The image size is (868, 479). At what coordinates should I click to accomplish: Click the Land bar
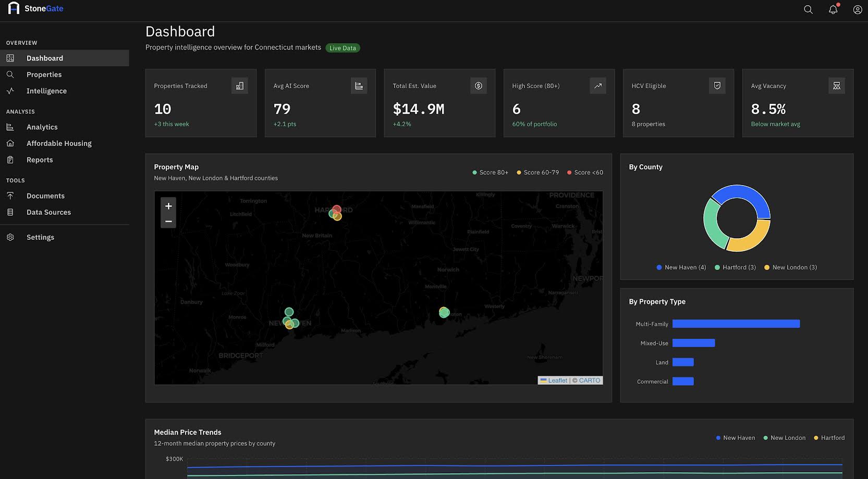point(683,362)
